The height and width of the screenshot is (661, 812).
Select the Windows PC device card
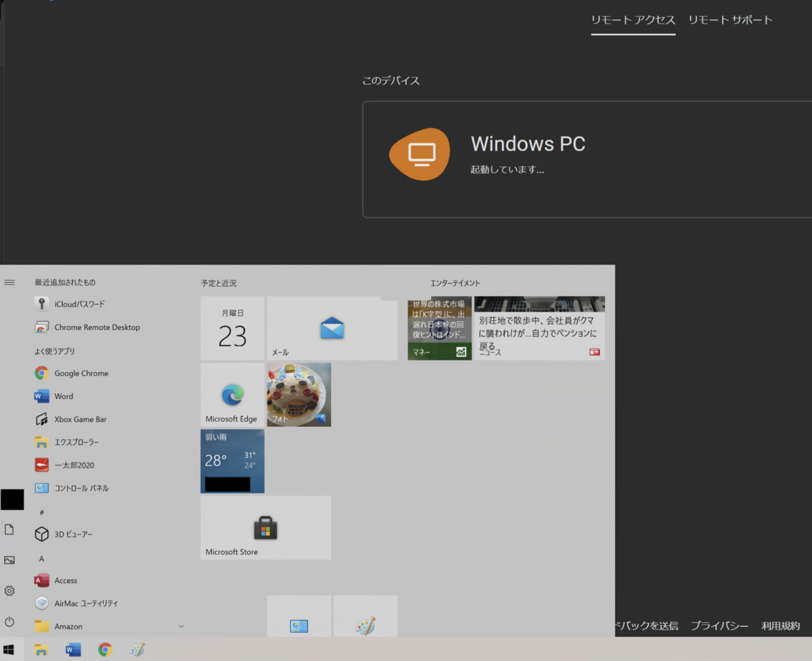click(x=587, y=160)
